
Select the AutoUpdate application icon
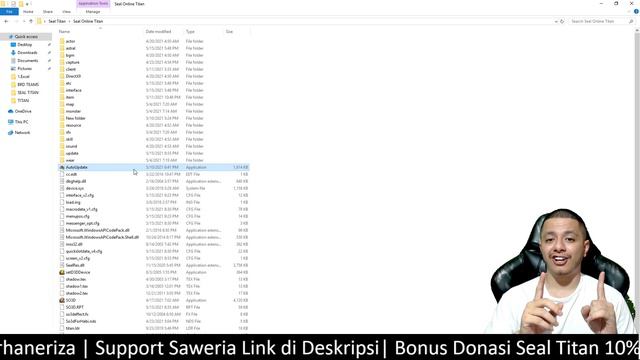(62, 167)
